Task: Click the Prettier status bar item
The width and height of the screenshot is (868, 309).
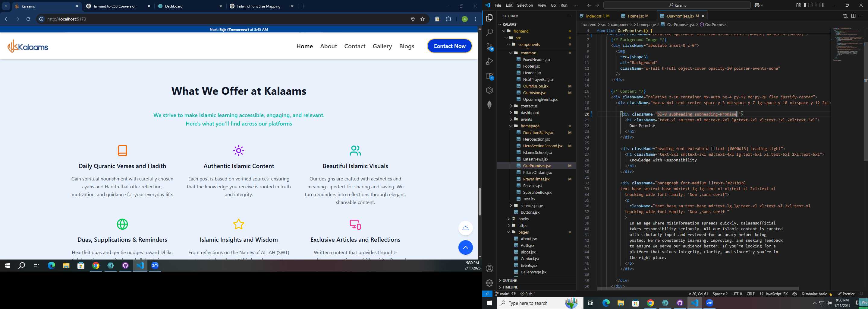Action: tap(846, 294)
